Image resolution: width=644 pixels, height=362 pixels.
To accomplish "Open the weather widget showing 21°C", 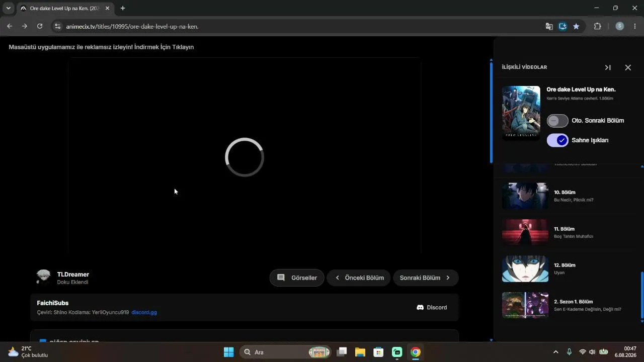I will [28, 352].
